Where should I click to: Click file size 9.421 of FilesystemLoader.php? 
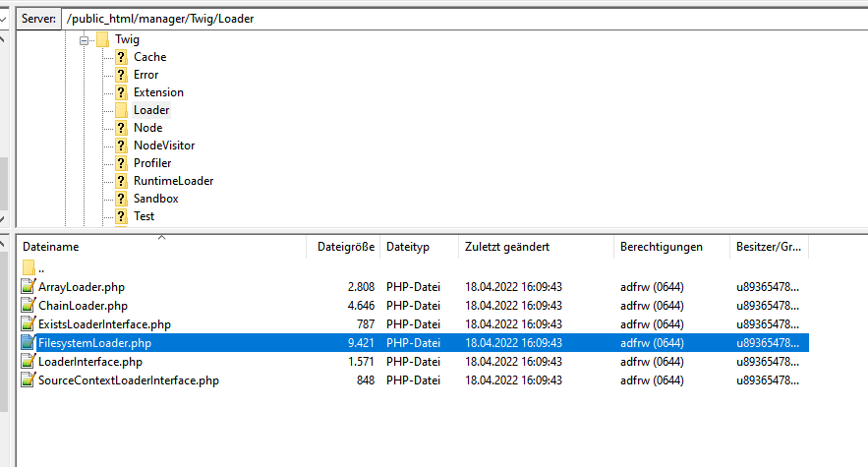click(x=361, y=343)
